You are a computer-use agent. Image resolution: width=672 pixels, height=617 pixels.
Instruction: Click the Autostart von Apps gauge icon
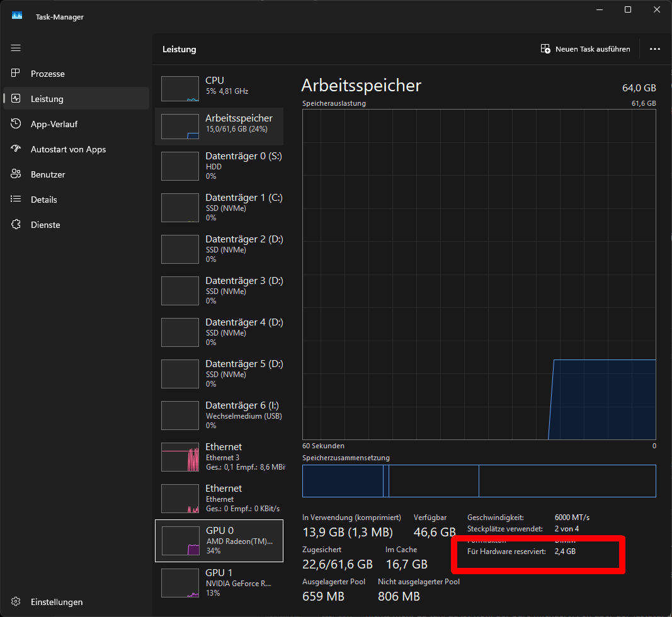(16, 149)
